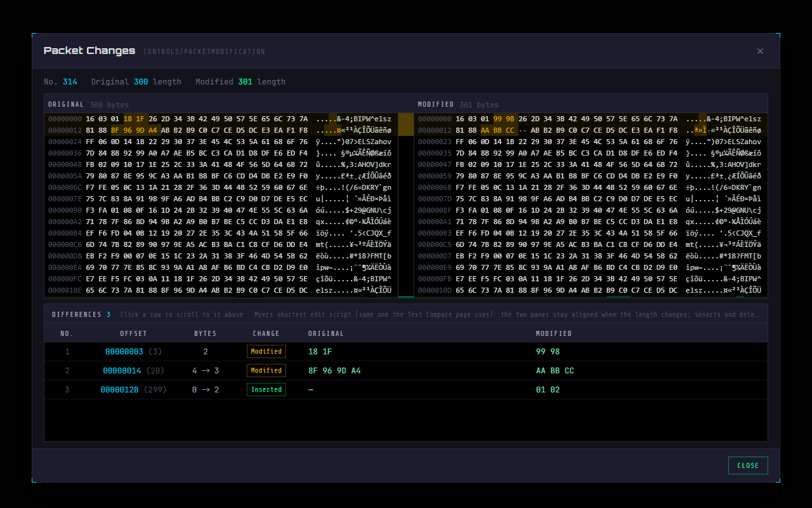The height and width of the screenshot is (508, 812).
Task: Click original bytes 18 1F in differences table
Action: [x=320, y=351]
